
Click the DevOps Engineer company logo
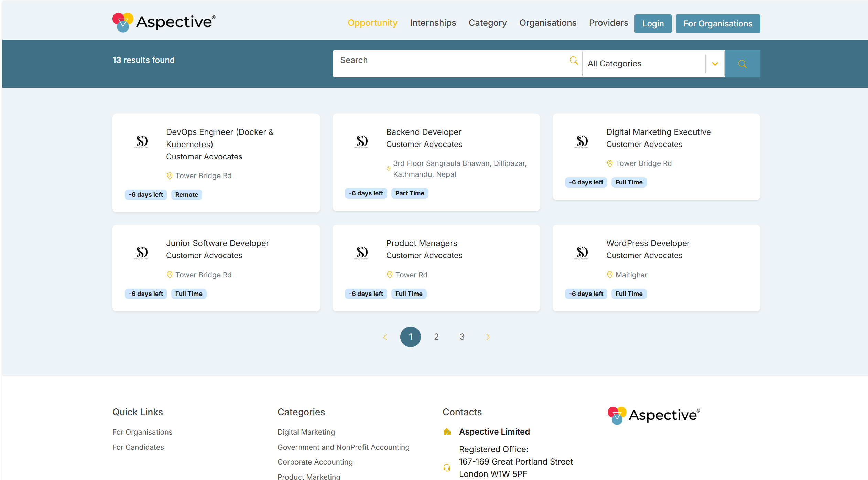pyautogui.click(x=141, y=141)
